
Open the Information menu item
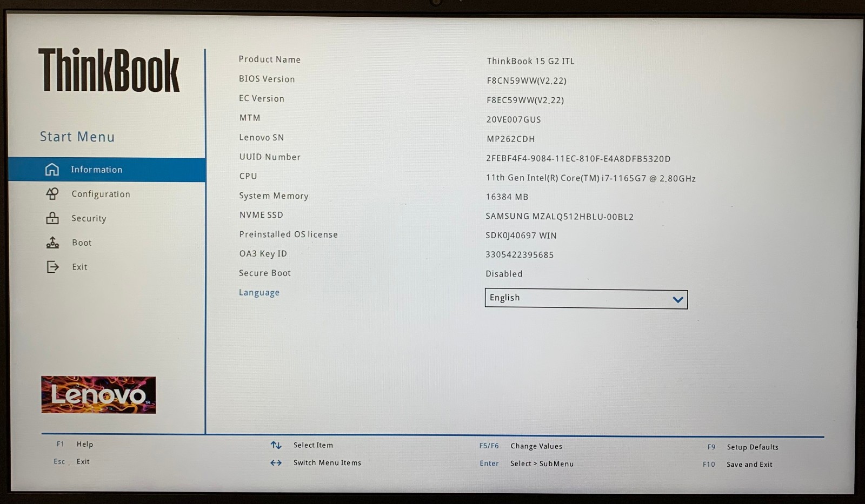click(107, 170)
